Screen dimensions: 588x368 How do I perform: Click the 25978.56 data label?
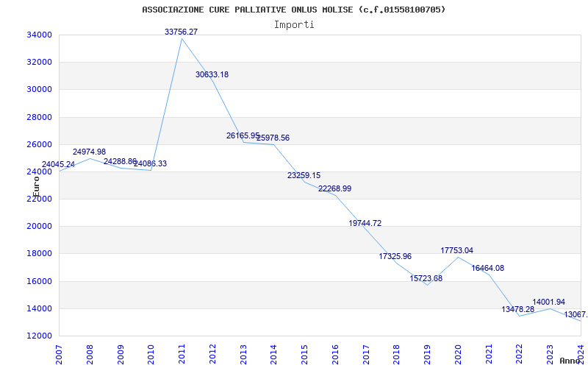point(273,138)
